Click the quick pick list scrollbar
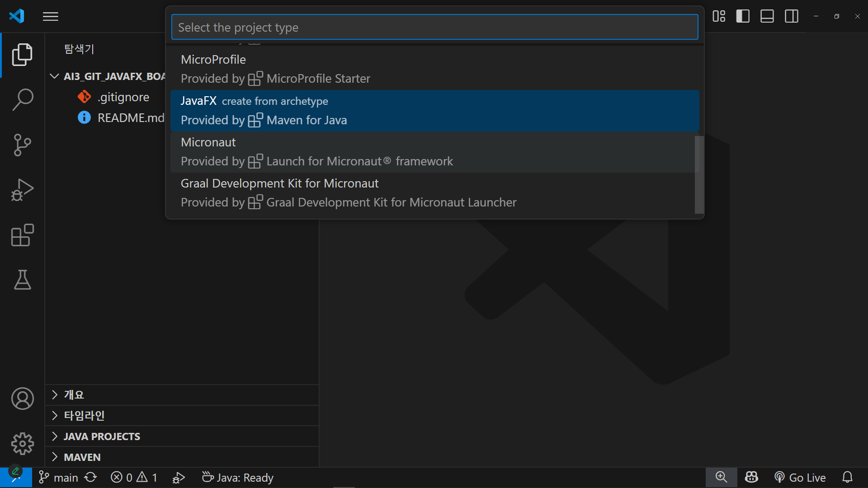This screenshot has width=868, height=488. [x=699, y=174]
